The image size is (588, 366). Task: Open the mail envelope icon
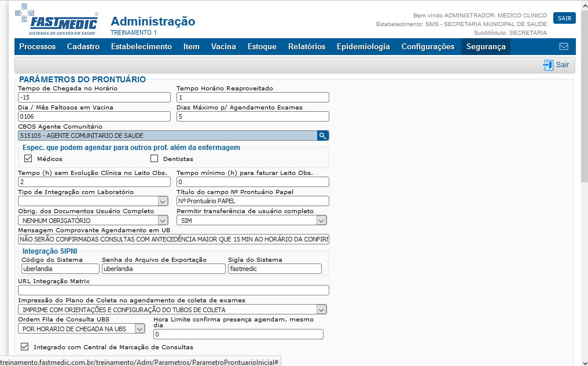(x=564, y=46)
